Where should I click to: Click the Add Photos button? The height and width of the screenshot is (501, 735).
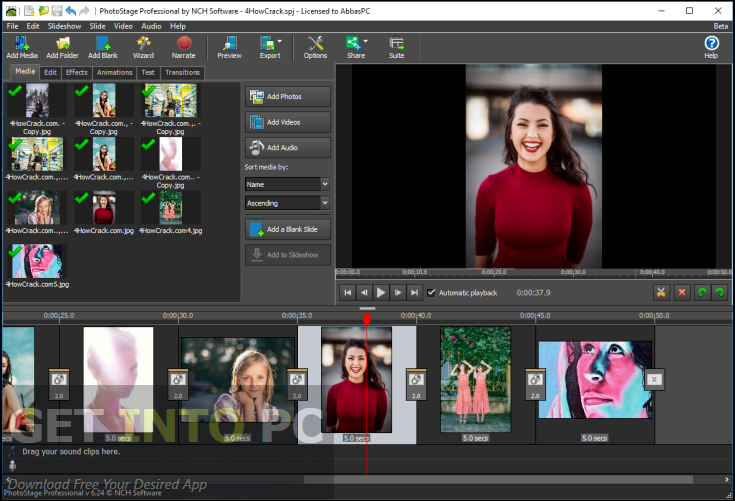tap(287, 97)
